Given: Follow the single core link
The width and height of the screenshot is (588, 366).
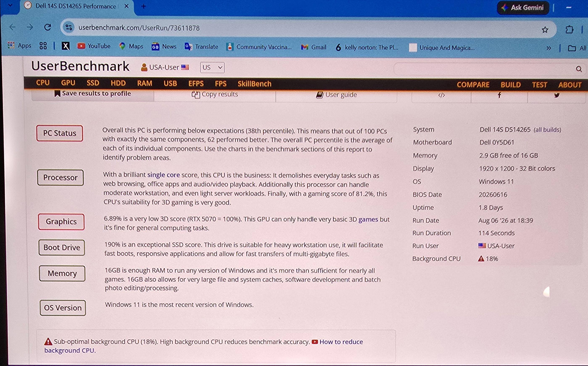Looking at the screenshot, I should tap(163, 175).
